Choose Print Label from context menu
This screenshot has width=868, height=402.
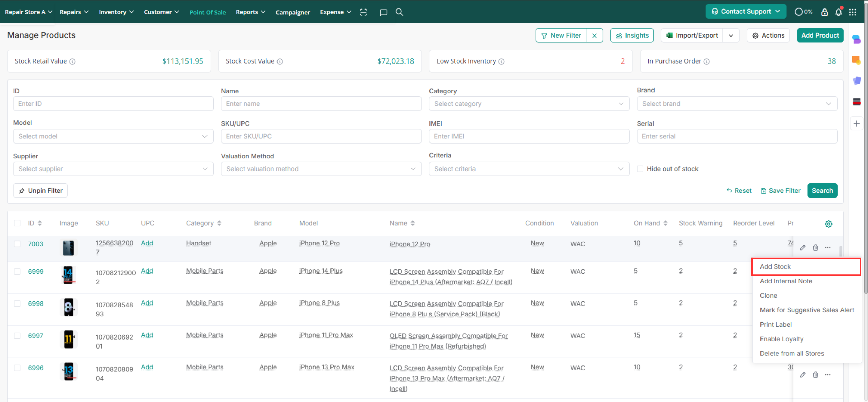[775, 325]
